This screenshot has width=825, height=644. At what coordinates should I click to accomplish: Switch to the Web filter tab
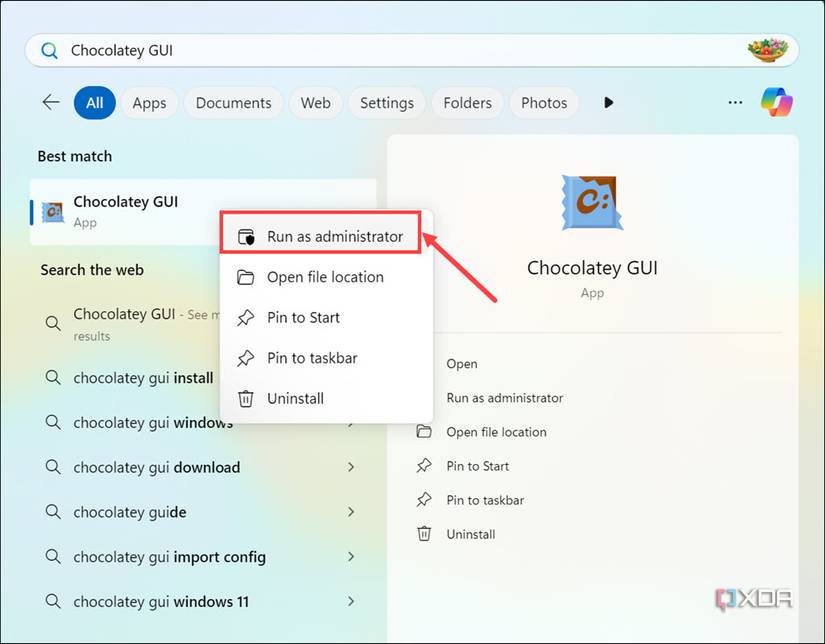click(x=316, y=102)
